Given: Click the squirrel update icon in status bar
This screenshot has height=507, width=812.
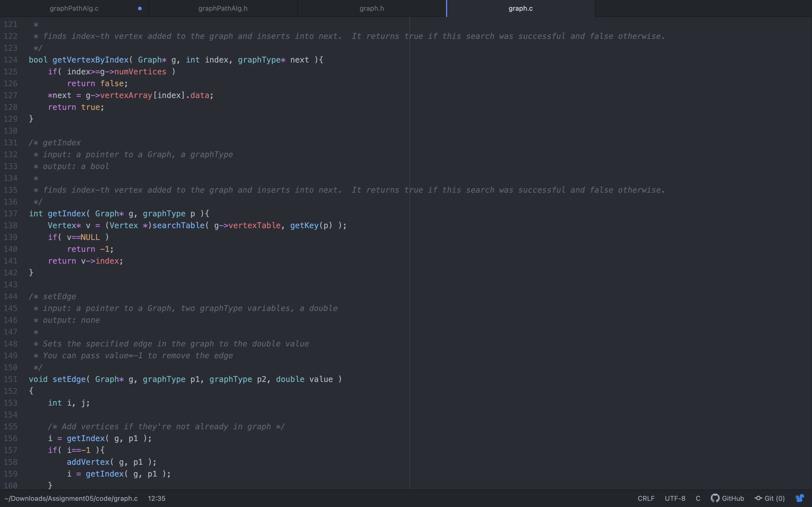Looking at the screenshot, I should click(x=800, y=498).
